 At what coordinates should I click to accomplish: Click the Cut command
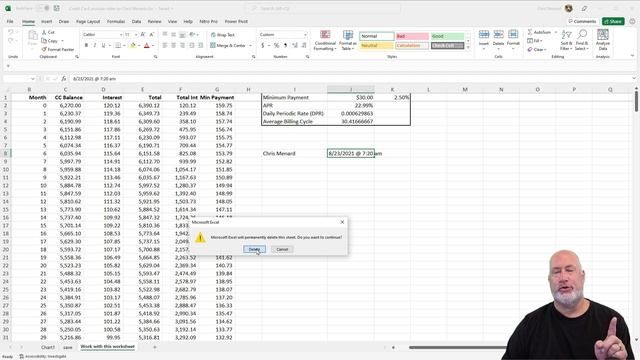(48, 32)
